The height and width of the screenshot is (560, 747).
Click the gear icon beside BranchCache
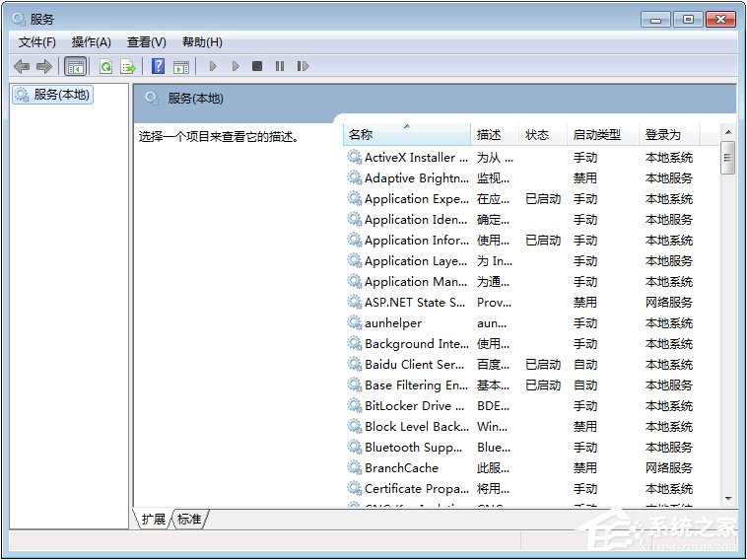pos(354,467)
